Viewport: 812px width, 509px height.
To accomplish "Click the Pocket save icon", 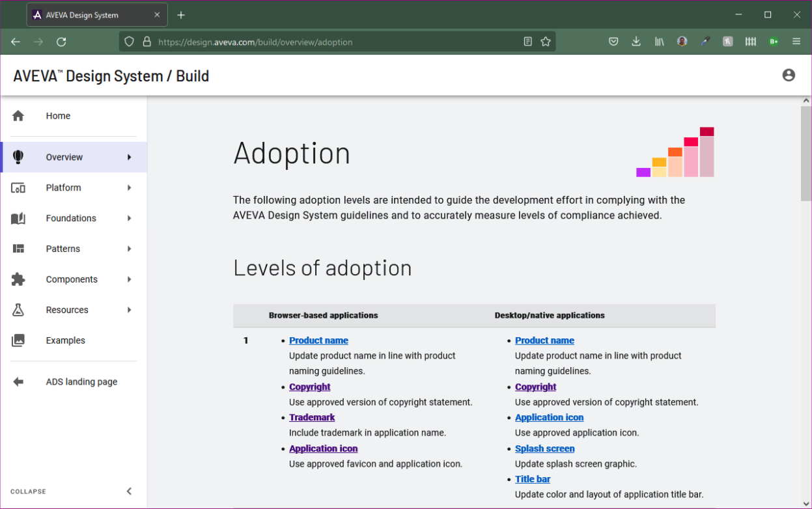I will 613,42.
